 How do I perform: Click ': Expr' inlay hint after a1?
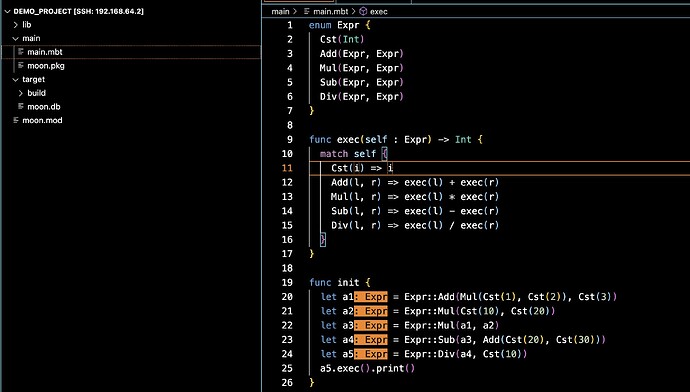371,297
